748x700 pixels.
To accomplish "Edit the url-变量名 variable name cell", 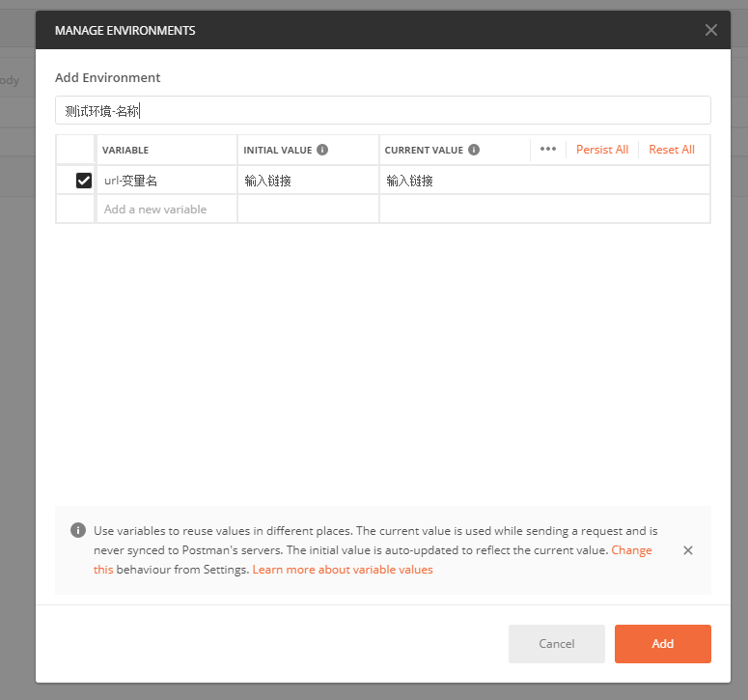I will coord(166,181).
